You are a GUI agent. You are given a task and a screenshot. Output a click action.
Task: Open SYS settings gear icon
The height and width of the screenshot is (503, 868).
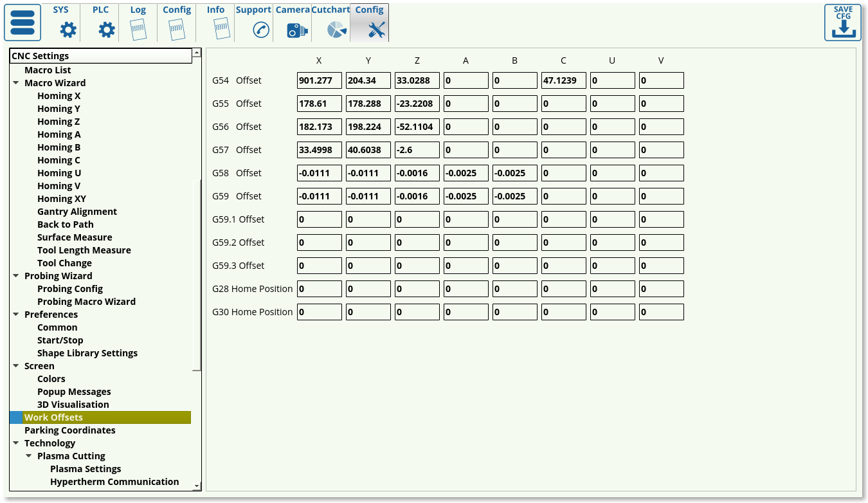68,30
